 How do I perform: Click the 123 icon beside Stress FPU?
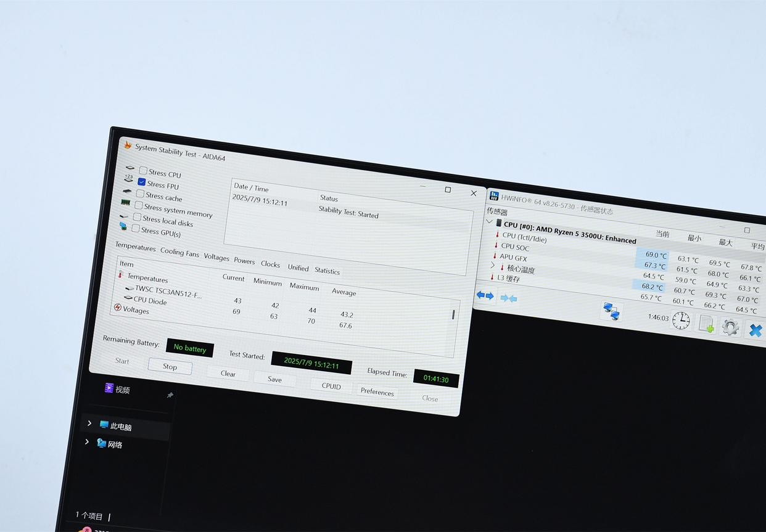click(x=128, y=179)
